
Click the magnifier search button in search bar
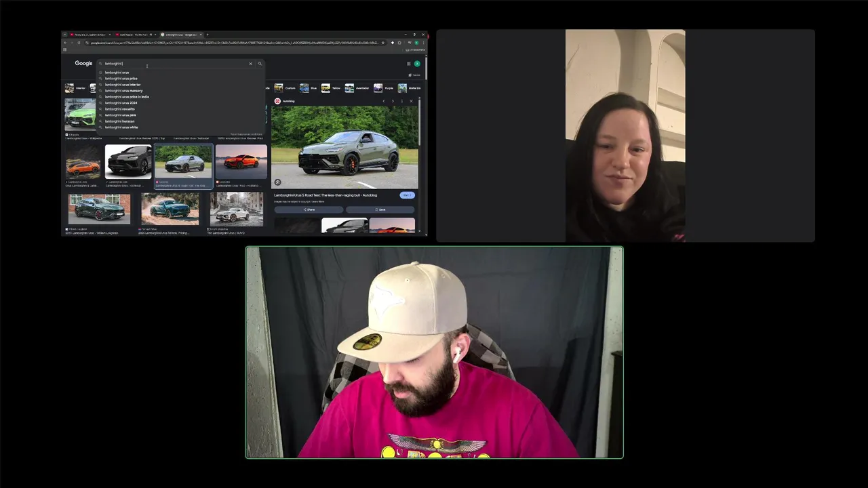pos(260,64)
